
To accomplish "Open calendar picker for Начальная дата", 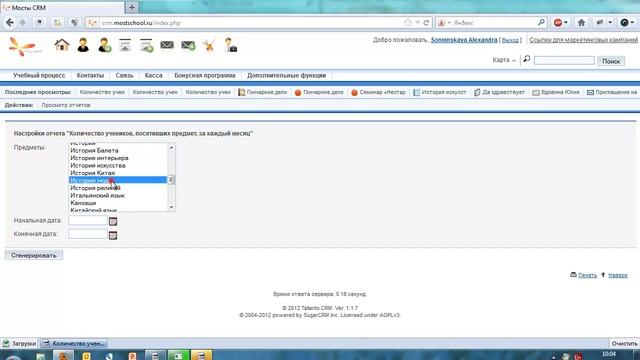I will point(113,221).
